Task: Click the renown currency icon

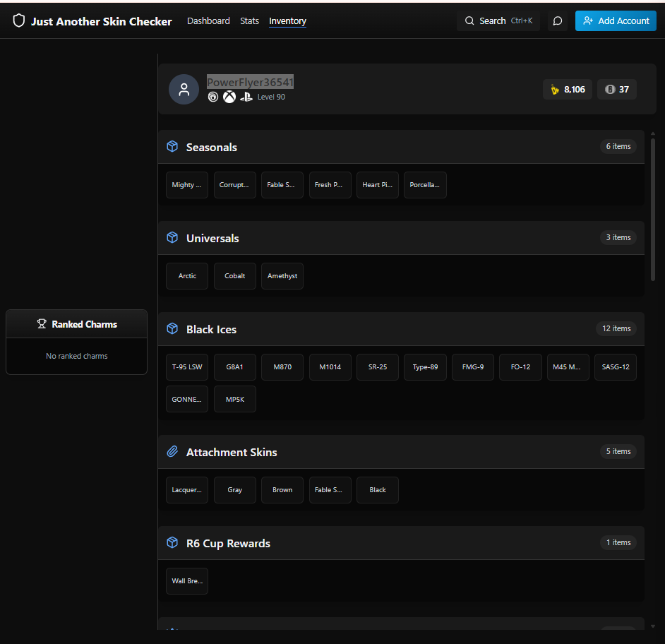Action: coord(555,90)
